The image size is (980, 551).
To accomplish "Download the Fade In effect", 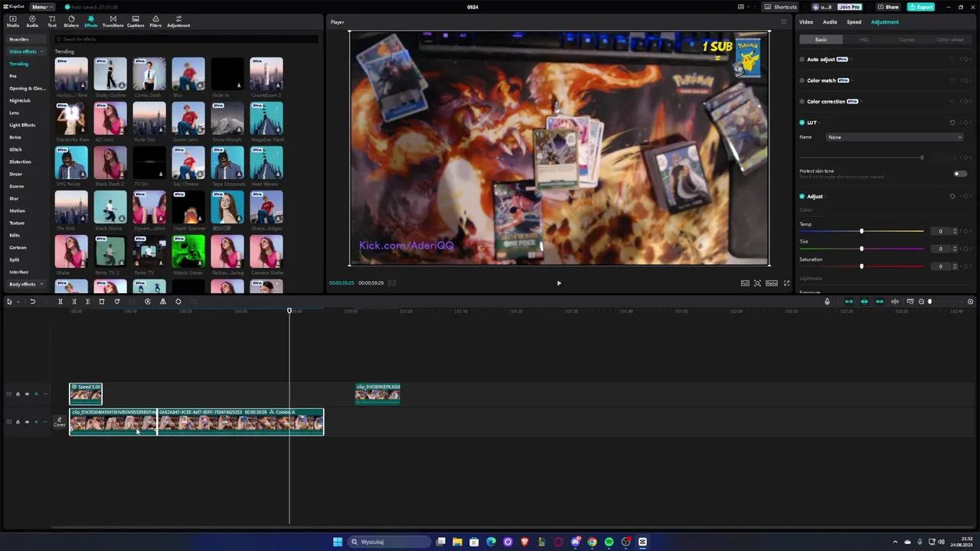I will point(239,86).
